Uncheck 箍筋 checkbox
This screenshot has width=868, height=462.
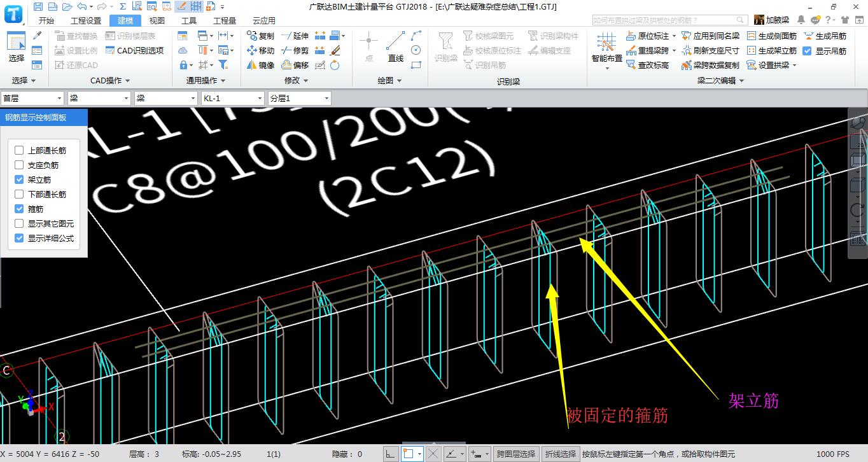coord(19,209)
